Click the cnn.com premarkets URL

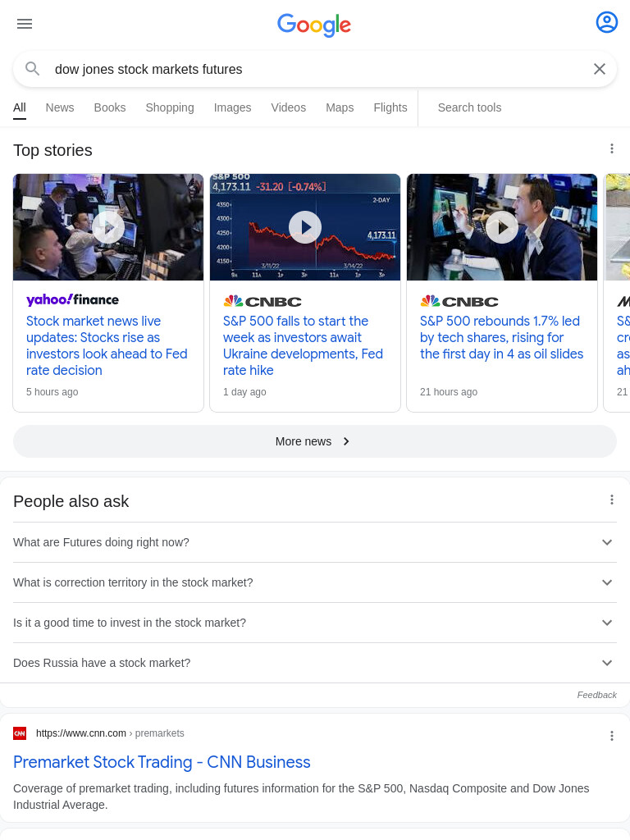pyautogui.click(x=110, y=733)
